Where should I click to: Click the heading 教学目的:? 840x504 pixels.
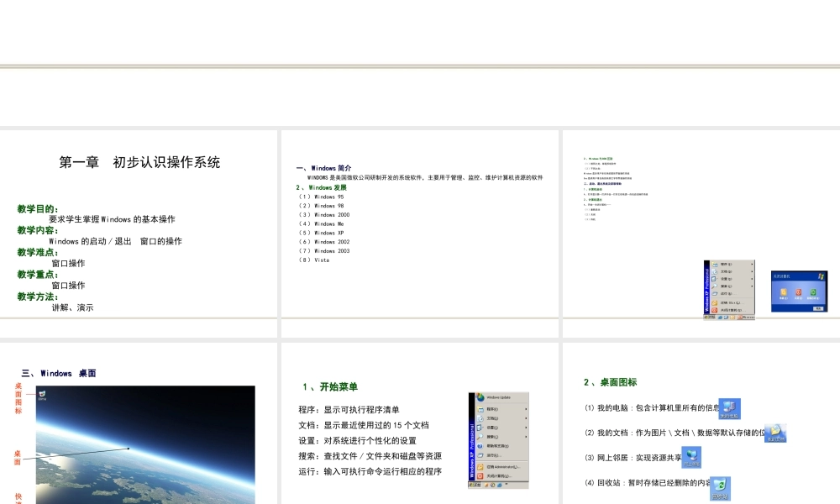pyautogui.click(x=38, y=209)
